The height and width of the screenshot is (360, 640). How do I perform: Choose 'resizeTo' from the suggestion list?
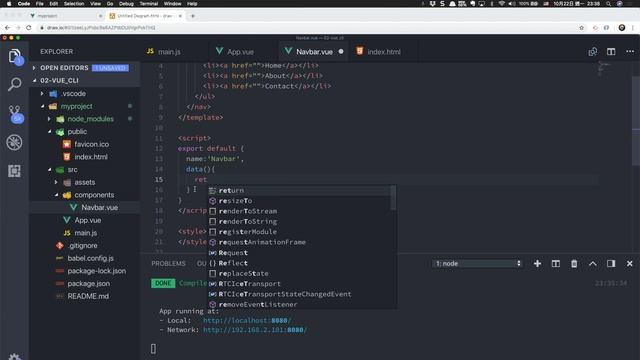point(299,201)
